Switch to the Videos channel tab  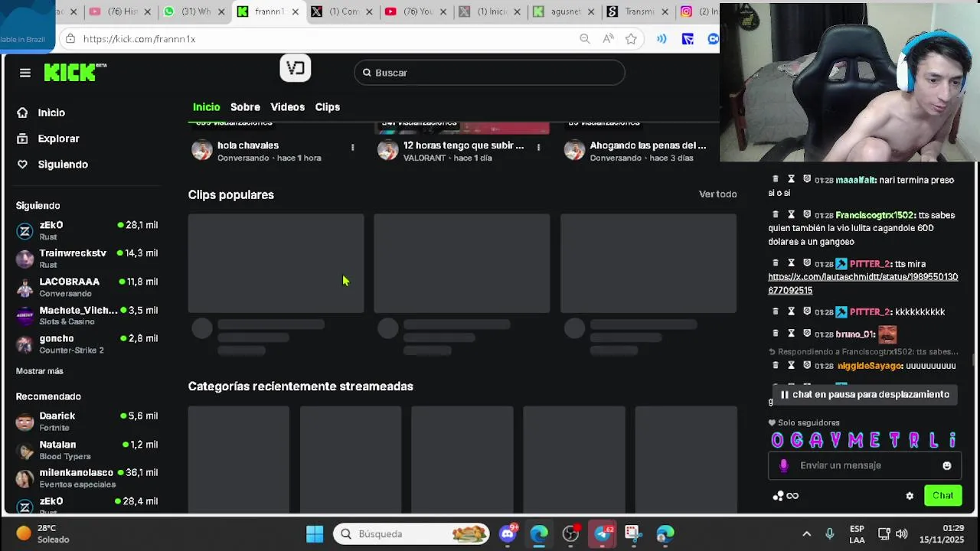(x=287, y=107)
